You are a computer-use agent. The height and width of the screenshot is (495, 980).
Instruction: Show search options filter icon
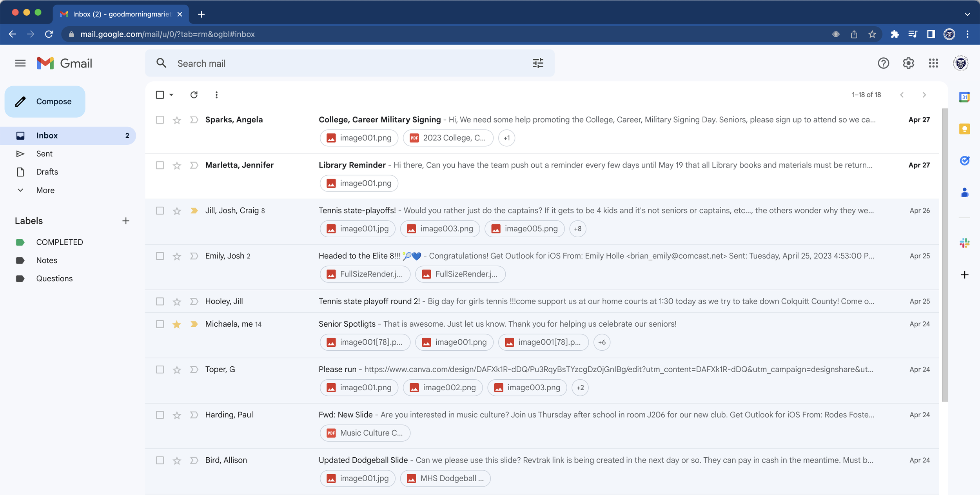[538, 63]
